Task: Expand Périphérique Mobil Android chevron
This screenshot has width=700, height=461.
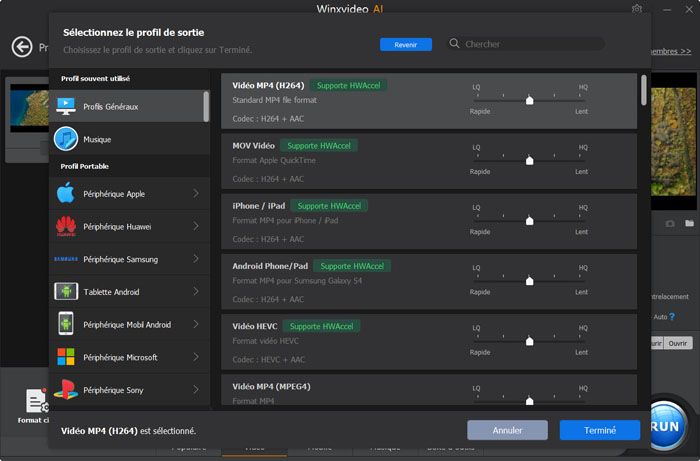Action: point(196,324)
